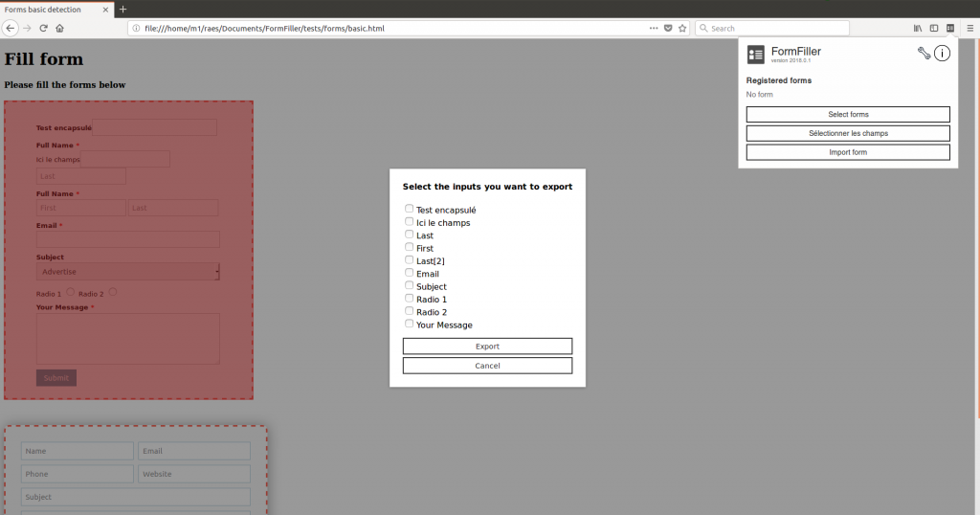Open FormFiller settings wrench icon

[924, 54]
